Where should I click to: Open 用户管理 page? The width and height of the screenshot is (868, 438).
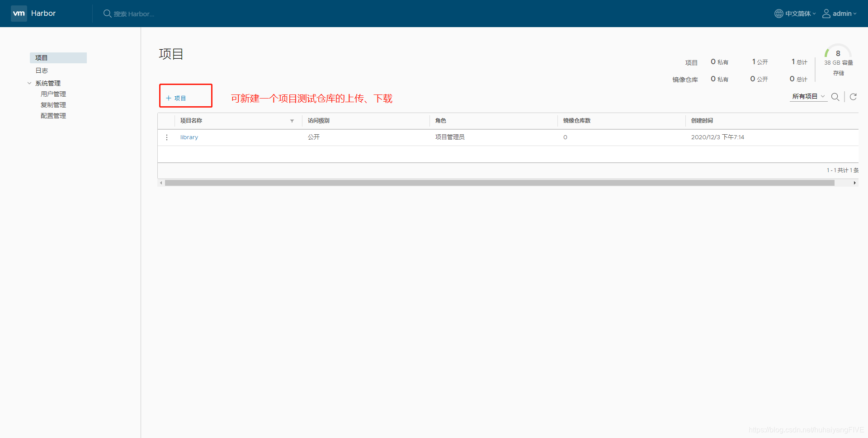click(x=53, y=94)
